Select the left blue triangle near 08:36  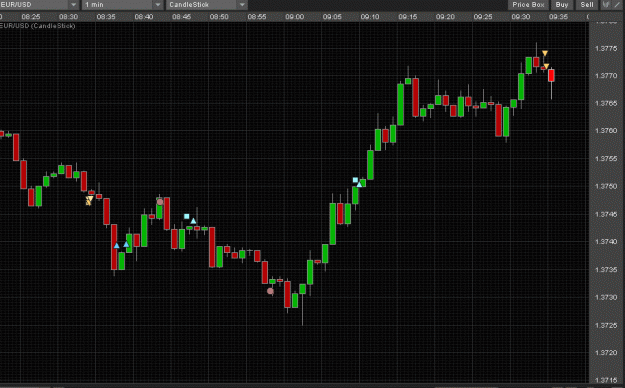(116, 246)
